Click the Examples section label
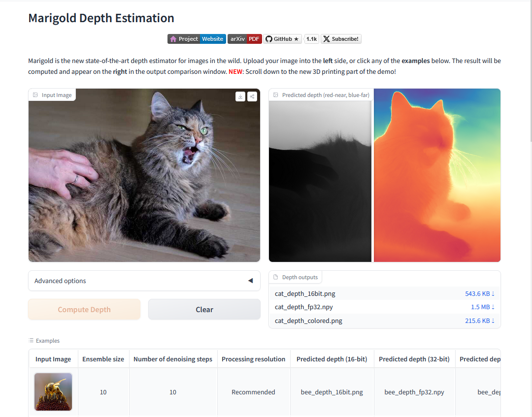 click(x=47, y=340)
